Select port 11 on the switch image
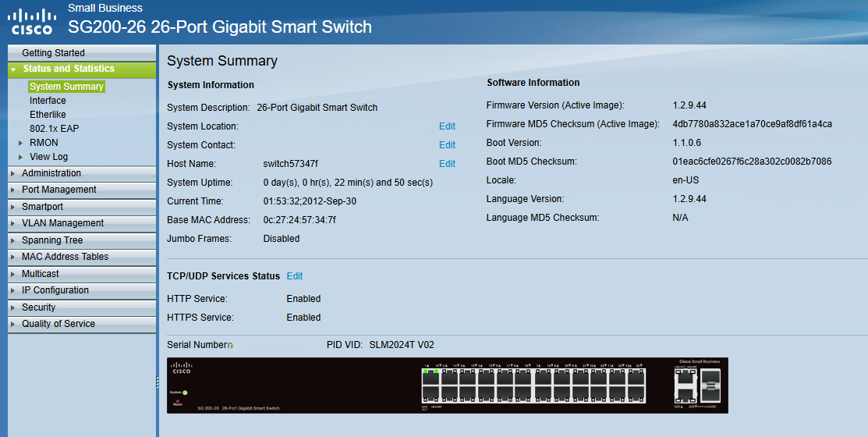This screenshot has width=868, height=437. [x=617, y=377]
